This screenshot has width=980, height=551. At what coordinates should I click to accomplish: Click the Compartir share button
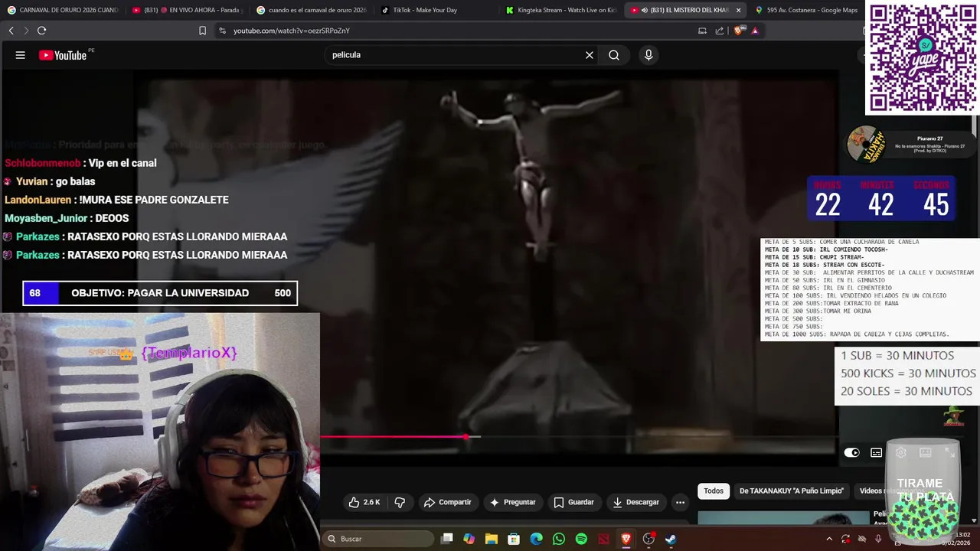[447, 502]
